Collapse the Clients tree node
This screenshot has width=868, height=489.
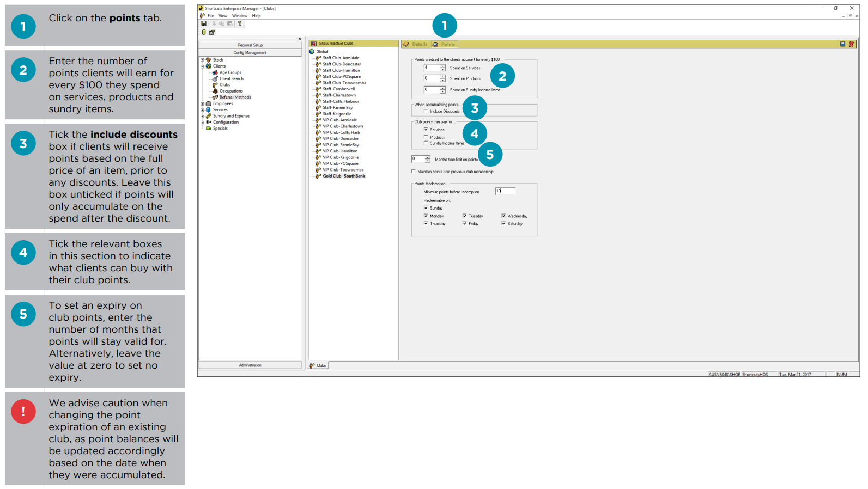pos(202,66)
